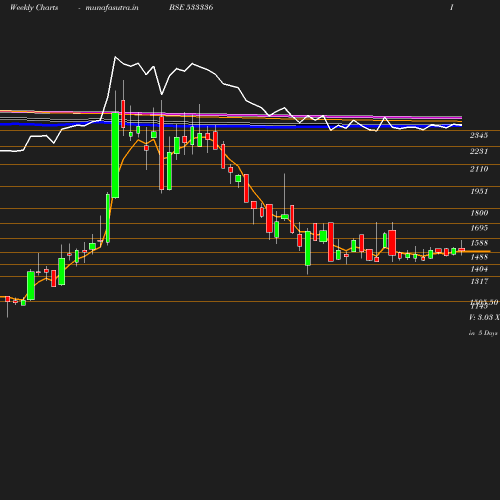Select the 1488 price axis value
This screenshot has width=500, height=500.
click(x=479, y=257)
